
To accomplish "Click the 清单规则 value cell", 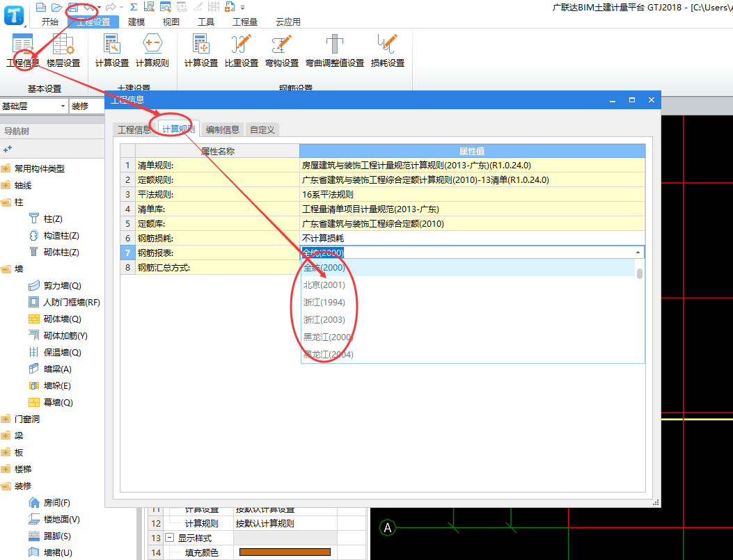I will pyautogui.click(x=472, y=166).
